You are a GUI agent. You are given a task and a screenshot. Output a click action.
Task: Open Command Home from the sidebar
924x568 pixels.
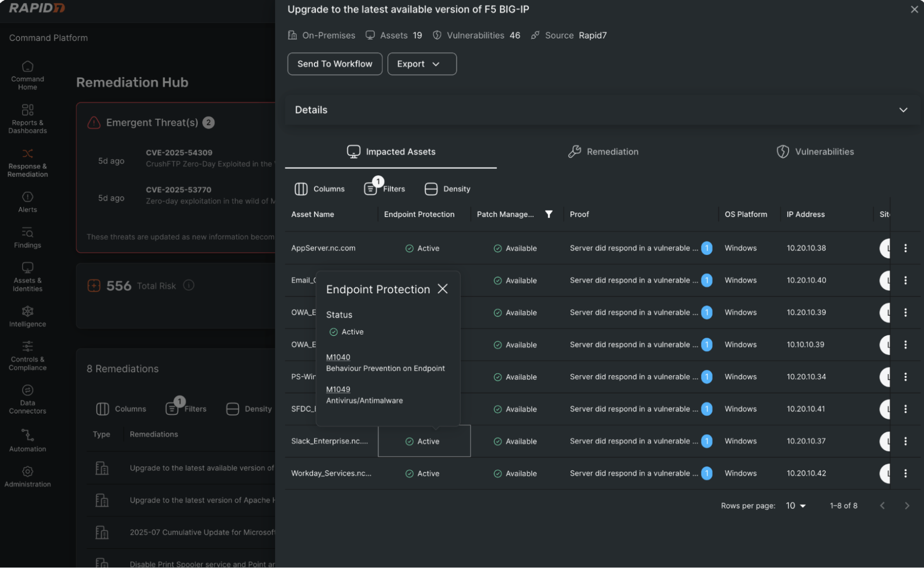coord(27,74)
